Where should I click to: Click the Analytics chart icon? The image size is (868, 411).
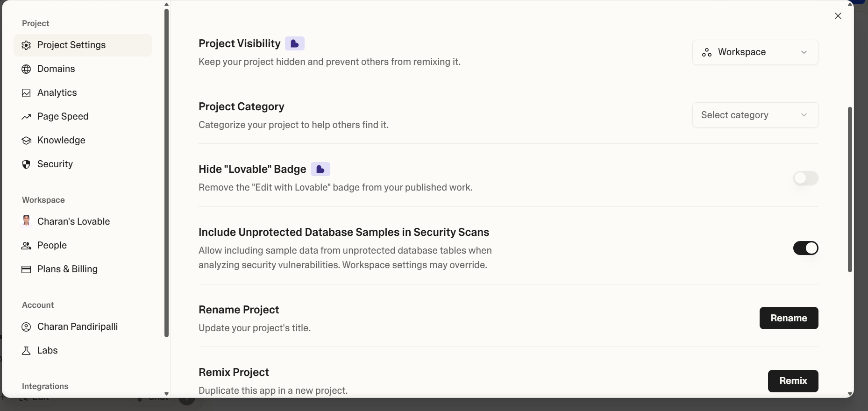point(26,93)
